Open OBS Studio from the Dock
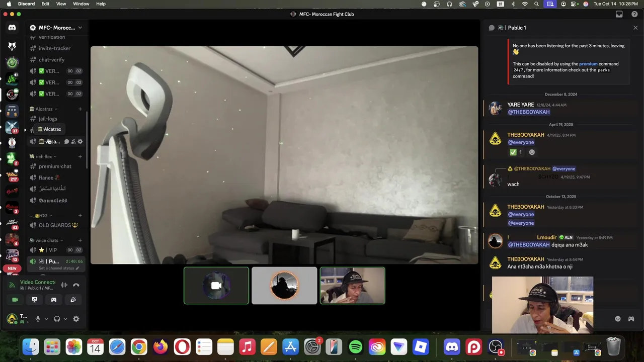The width and height of the screenshot is (644, 362). (x=496, y=347)
